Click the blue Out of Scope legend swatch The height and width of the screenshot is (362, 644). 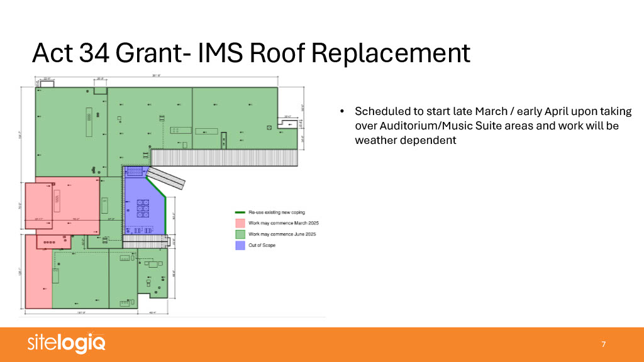click(x=240, y=246)
